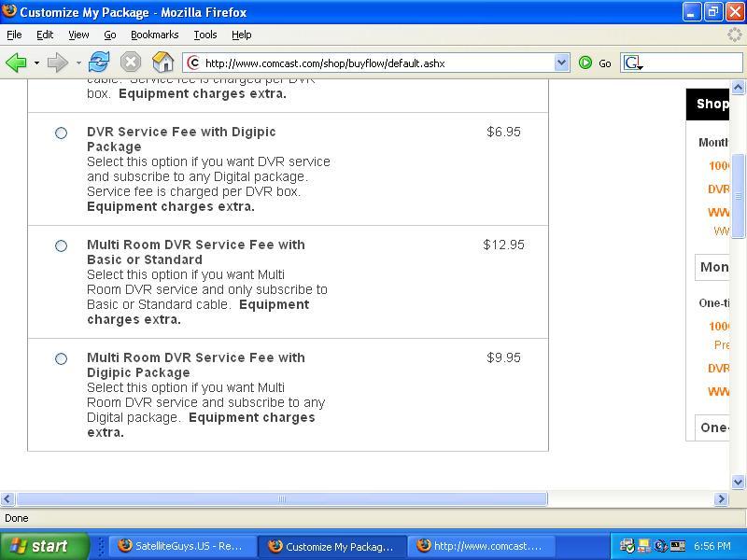Go back with the green Back arrow

[16, 63]
